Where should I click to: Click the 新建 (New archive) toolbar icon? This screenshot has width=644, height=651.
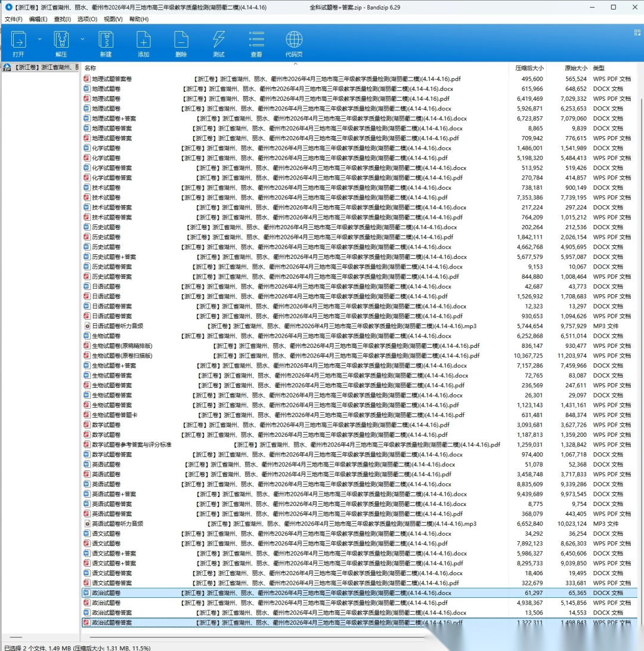pos(106,40)
